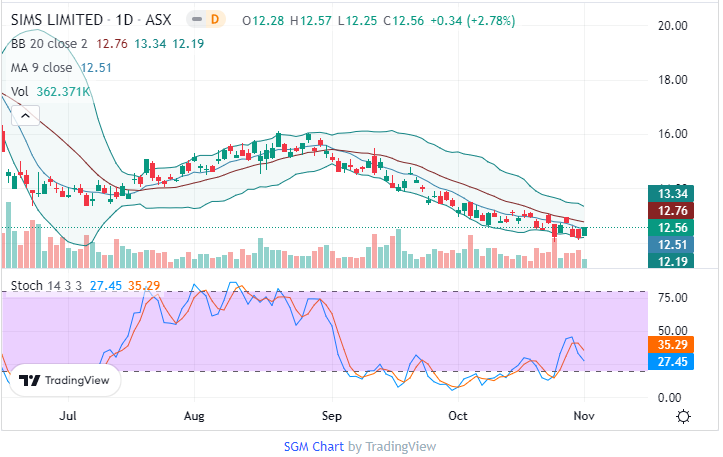This screenshot has height=457, width=723.
Task: Open chart settings via the gear icon
Action: click(x=683, y=416)
